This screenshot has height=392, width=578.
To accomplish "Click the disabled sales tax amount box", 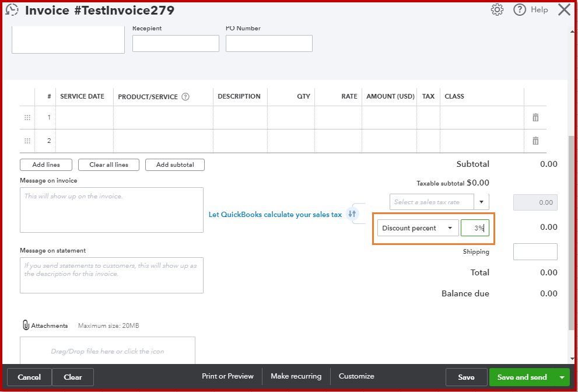I will [x=535, y=202].
